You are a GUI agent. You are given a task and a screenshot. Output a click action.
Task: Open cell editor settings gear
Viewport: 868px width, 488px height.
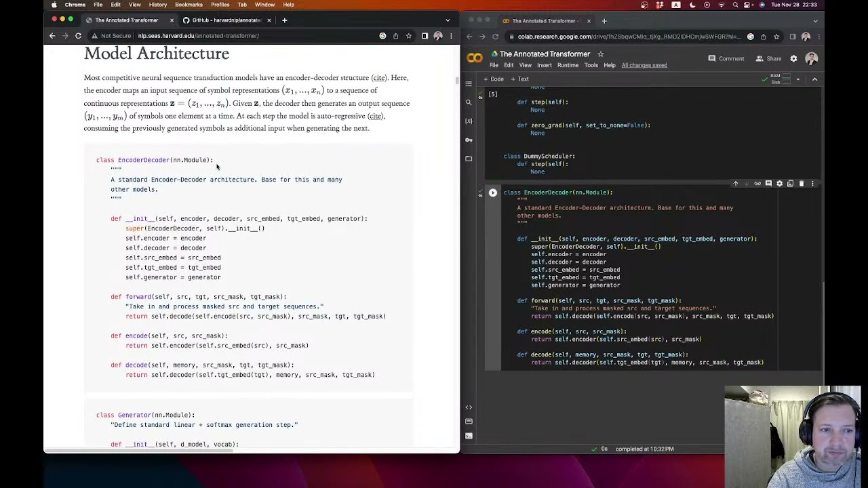(x=779, y=184)
